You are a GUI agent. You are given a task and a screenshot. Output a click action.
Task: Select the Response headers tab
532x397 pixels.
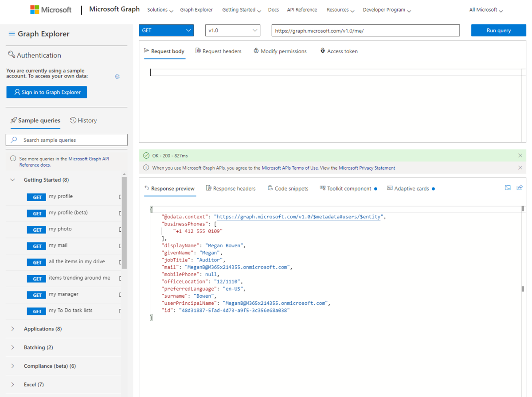click(231, 189)
